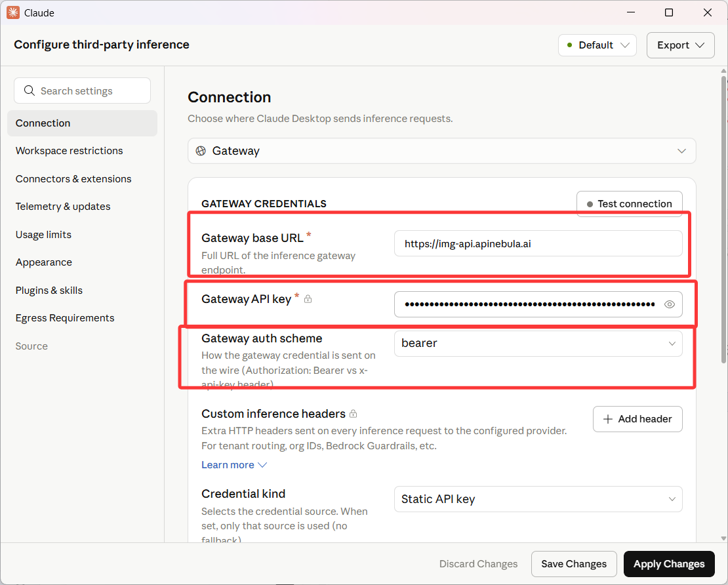
Task: Click the lock icon next to Gateway API key
Action: pyautogui.click(x=308, y=299)
